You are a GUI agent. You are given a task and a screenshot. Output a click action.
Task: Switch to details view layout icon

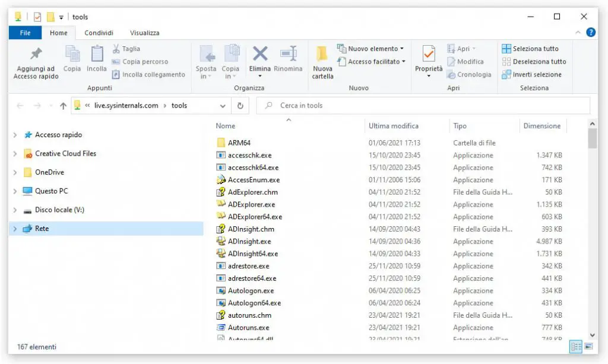tap(576, 347)
